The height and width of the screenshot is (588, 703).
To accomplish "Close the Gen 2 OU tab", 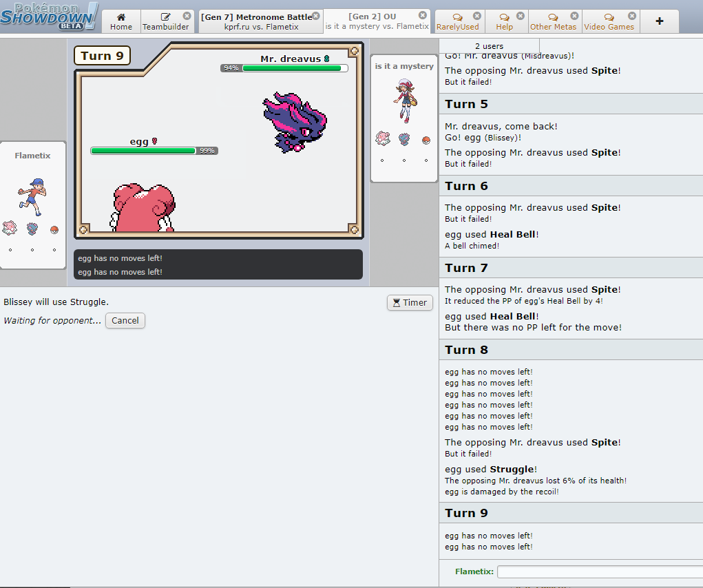I will pyautogui.click(x=423, y=15).
